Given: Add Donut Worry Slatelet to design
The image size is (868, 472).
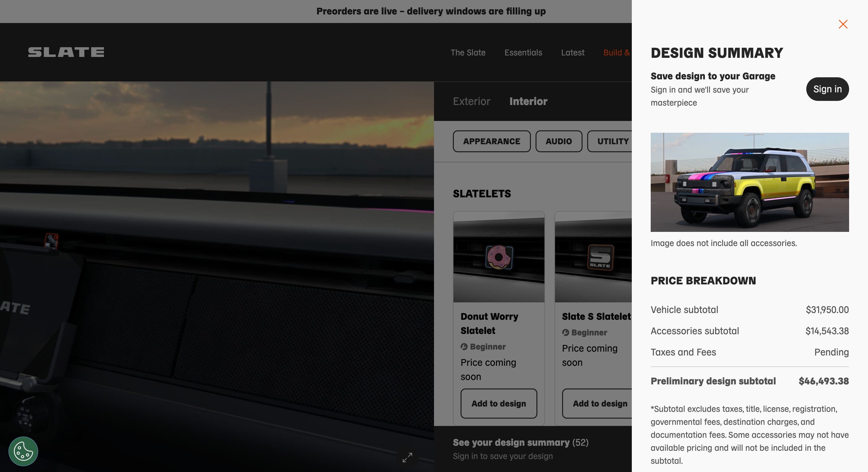Looking at the screenshot, I should click(499, 403).
